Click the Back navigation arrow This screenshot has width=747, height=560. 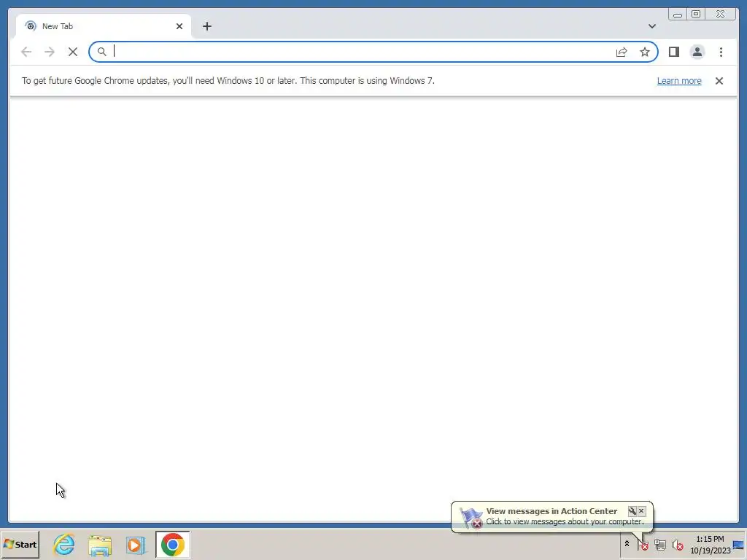point(26,52)
